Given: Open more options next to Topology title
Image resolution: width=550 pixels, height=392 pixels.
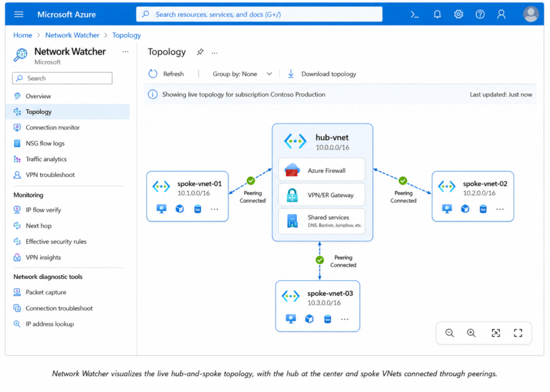Looking at the screenshot, I should [x=215, y=53].
